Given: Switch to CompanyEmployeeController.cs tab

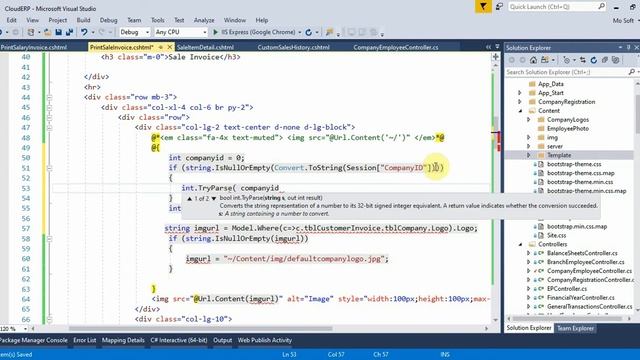Looking at the screenshot, I should click(396, 47).
